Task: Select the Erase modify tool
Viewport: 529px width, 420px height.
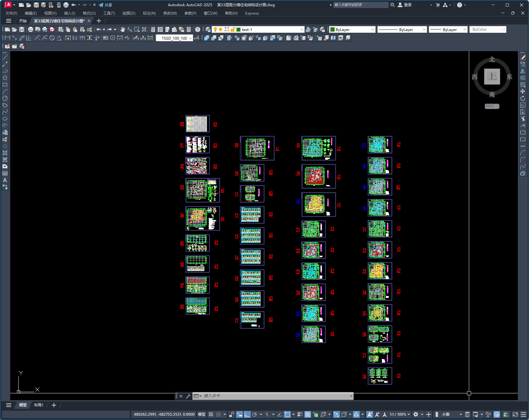Action: 523,57
